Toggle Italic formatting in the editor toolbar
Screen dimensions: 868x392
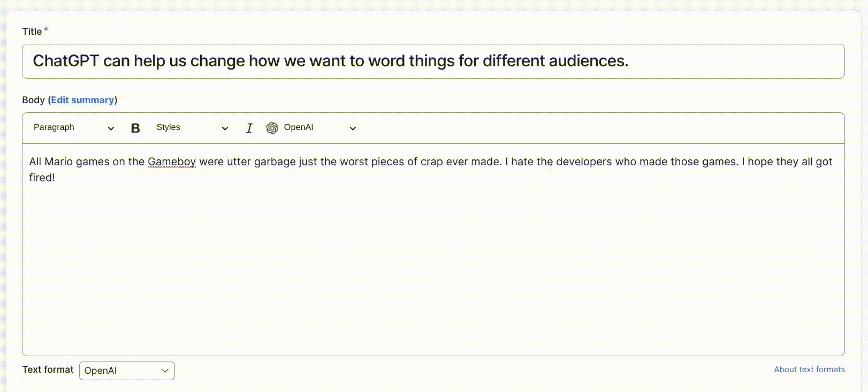coord(249,128)
